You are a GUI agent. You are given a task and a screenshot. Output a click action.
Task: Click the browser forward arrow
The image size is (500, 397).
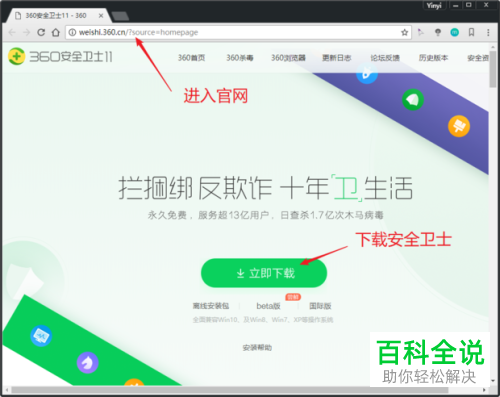(x=26, y=32)
